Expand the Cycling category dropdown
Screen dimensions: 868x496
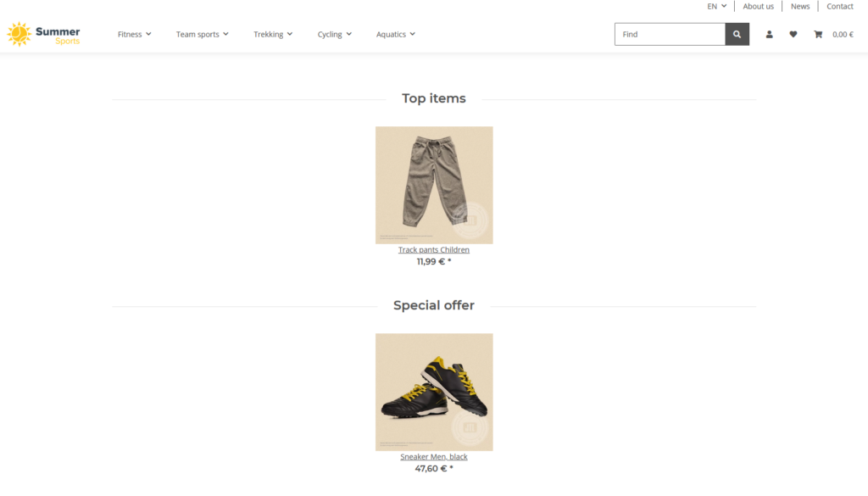[334, 35]
